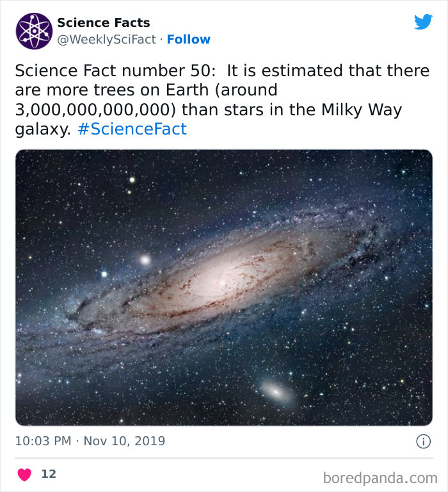This screenshot has height=492, width=448.
Task: Click the small satellite galaxy below the spiral
Action: click(x=274, y=390)
